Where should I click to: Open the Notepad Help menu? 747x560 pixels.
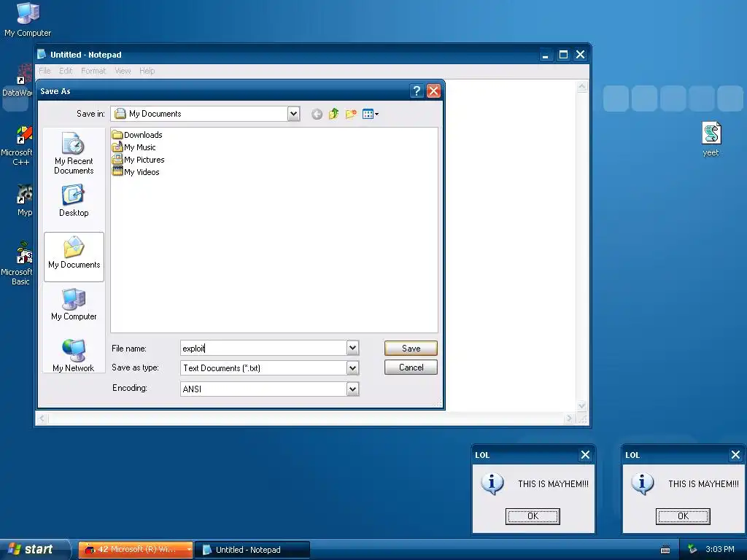tap(147, 71)
